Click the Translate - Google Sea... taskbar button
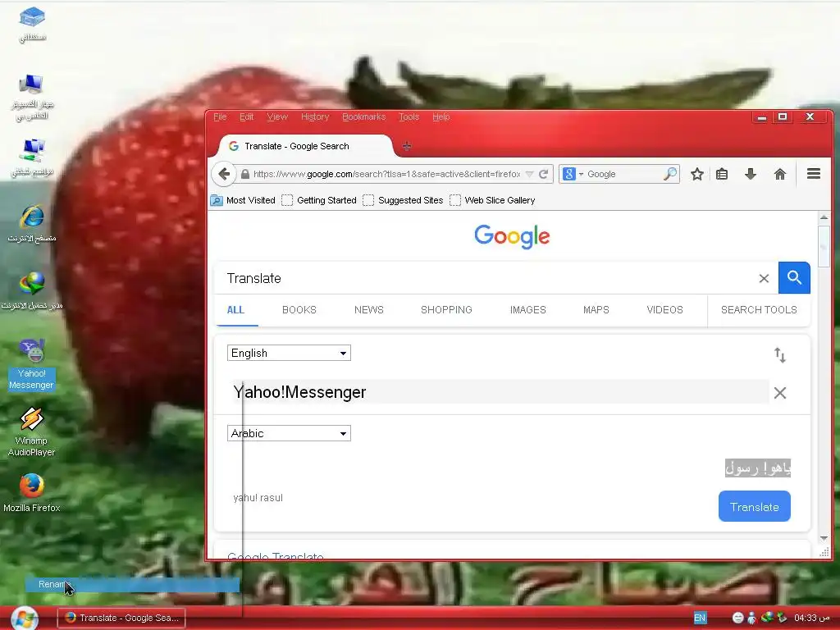Image resolution: width=840 pixels, height=630 pixels. click(x=121, y=618)
